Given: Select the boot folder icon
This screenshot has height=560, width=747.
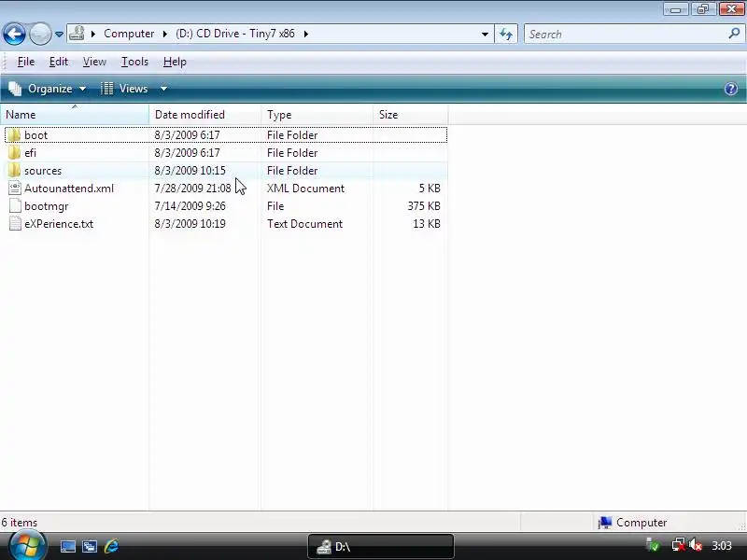Looking at the screenshot, I should (15, 135).
